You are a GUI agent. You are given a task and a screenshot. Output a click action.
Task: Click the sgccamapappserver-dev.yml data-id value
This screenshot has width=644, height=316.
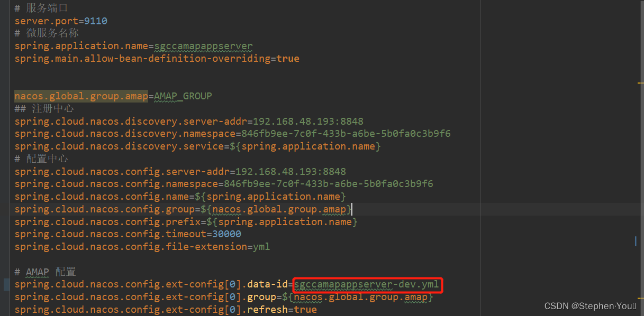coord(367,285)
